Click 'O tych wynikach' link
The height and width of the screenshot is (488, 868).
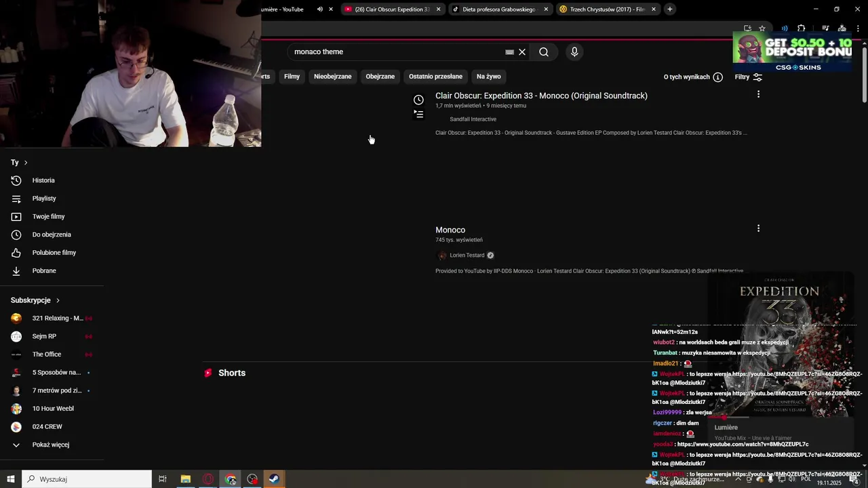coord(686,77)
